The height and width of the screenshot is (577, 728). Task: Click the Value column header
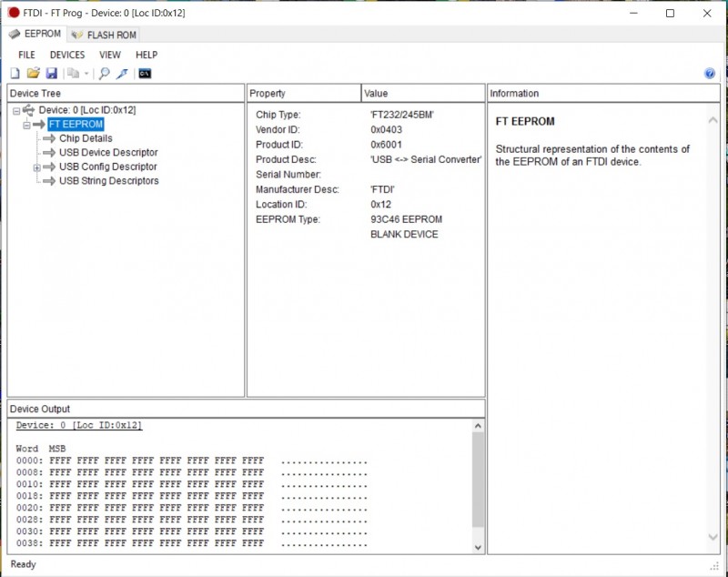point(423,94)
